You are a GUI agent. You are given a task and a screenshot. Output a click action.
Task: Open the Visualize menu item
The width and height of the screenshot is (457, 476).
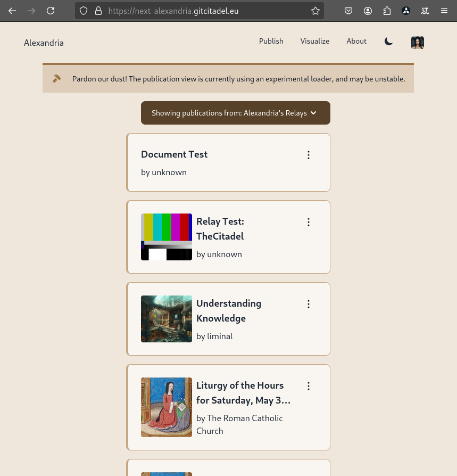(x=315, y=42)
